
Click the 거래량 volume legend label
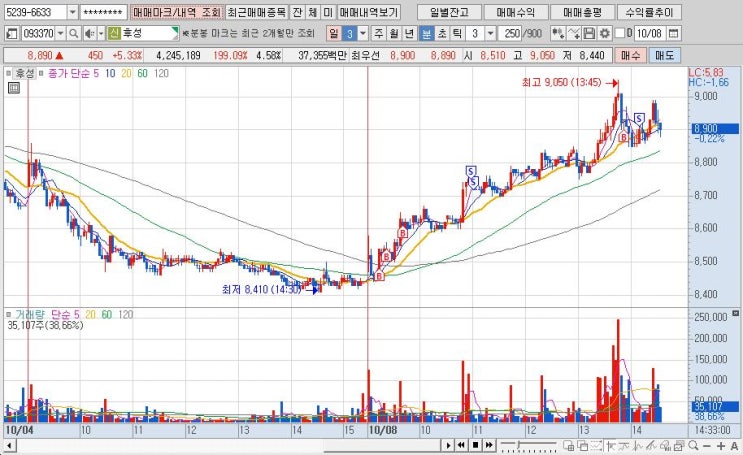[x=30, y=314]
